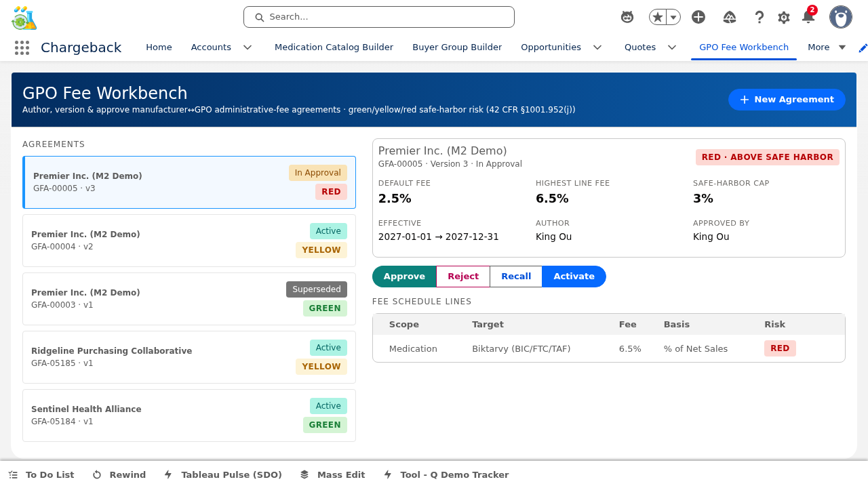
Task: Click the Target column header
Action: point(488,324)
